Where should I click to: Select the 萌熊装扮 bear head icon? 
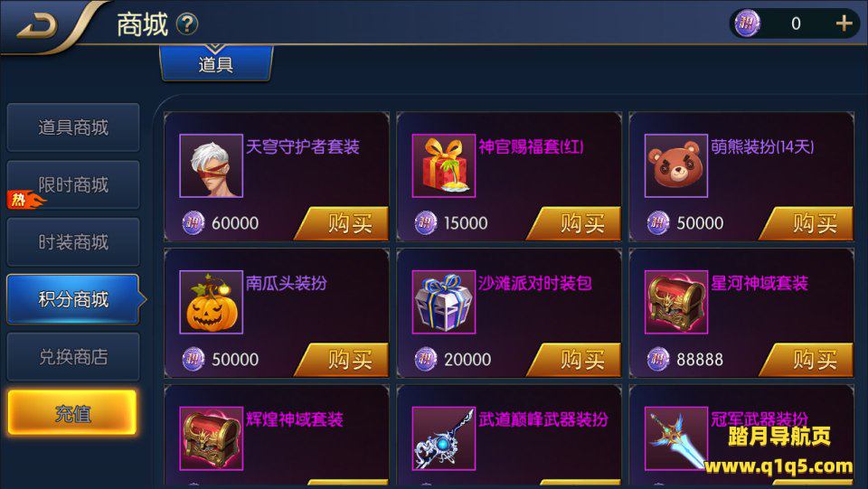[x=676, y=165]
